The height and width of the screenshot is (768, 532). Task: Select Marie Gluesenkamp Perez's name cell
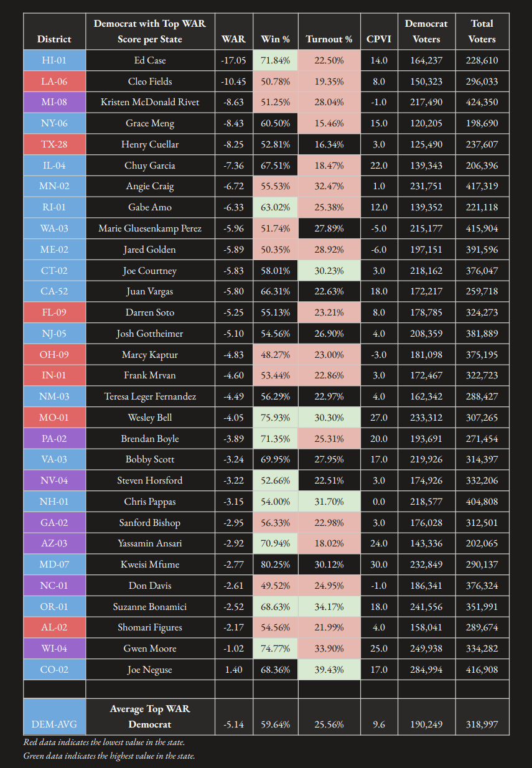150,228
